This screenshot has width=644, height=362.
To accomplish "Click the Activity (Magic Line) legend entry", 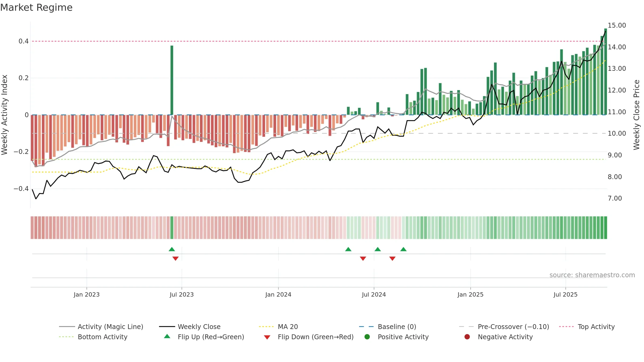I will [101, 327].
